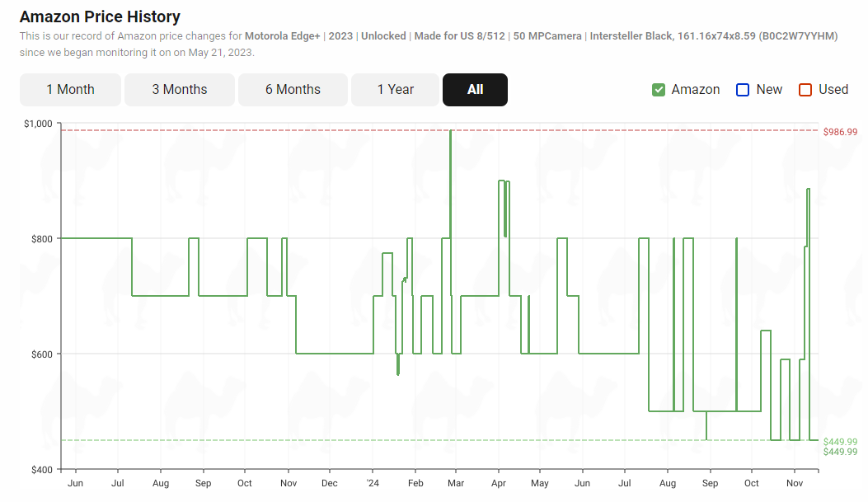Select the All time range tab

pos(475,90)
